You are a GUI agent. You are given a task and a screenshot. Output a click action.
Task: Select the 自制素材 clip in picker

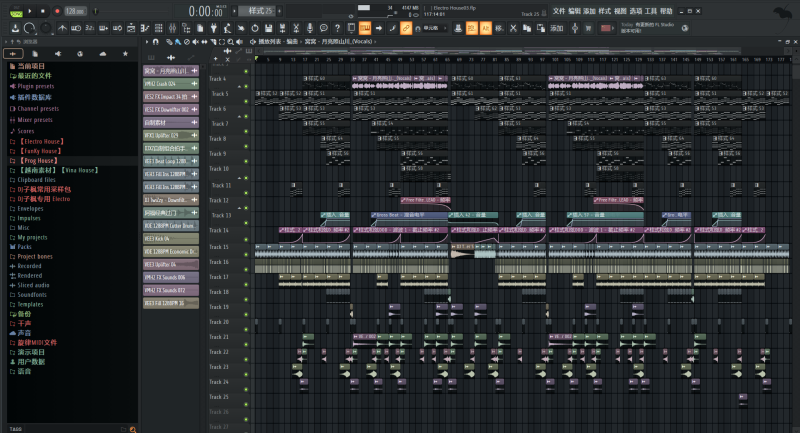coord(170,122)
